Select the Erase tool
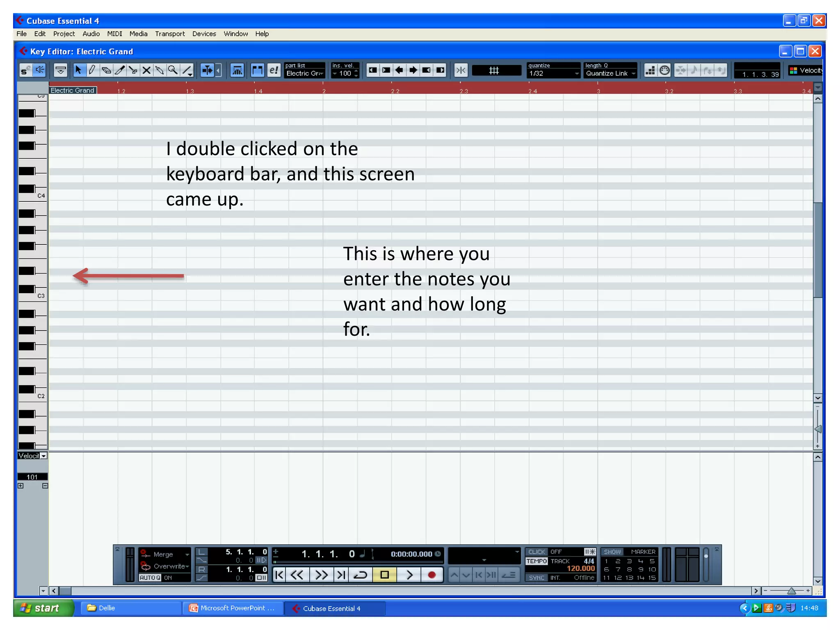840x630 pixels. [106, 70]
